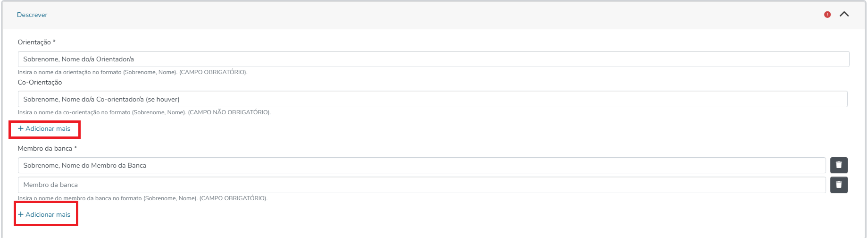Screen dimensions: 868x238
Task: Click the Co-Orientação field label
Action: point(40,82)
